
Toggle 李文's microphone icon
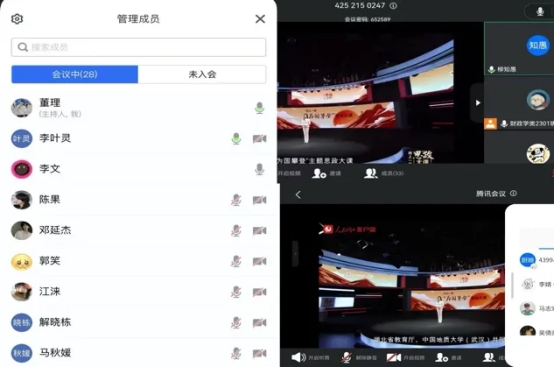(259, 169)
